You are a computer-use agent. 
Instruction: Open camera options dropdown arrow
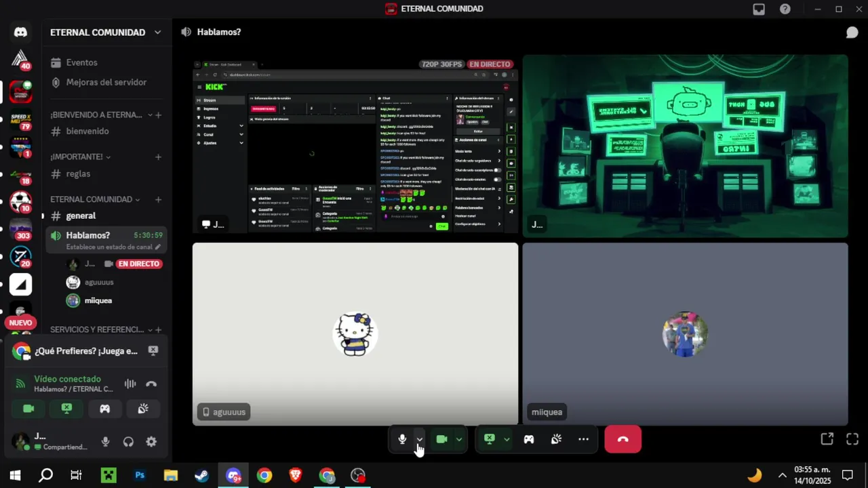pyautogui.click(x=459, y=439)
